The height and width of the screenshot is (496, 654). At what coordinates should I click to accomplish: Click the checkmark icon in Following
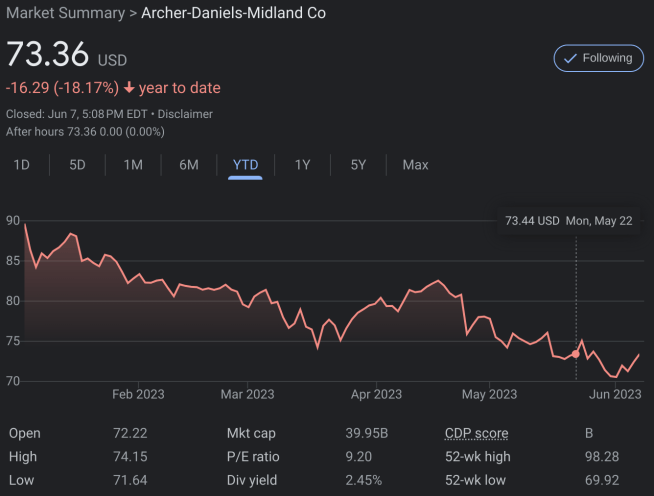pos(570,58)
